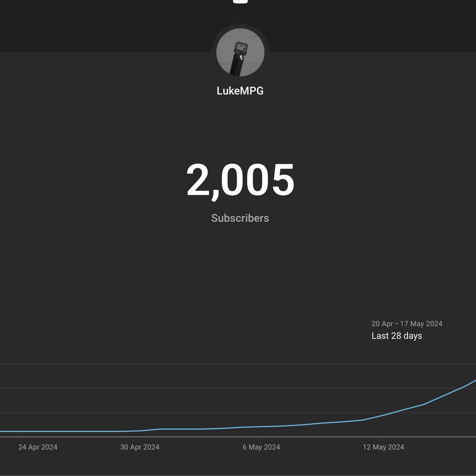Click the 12 May 2024 axis label

tap(383, 447)
